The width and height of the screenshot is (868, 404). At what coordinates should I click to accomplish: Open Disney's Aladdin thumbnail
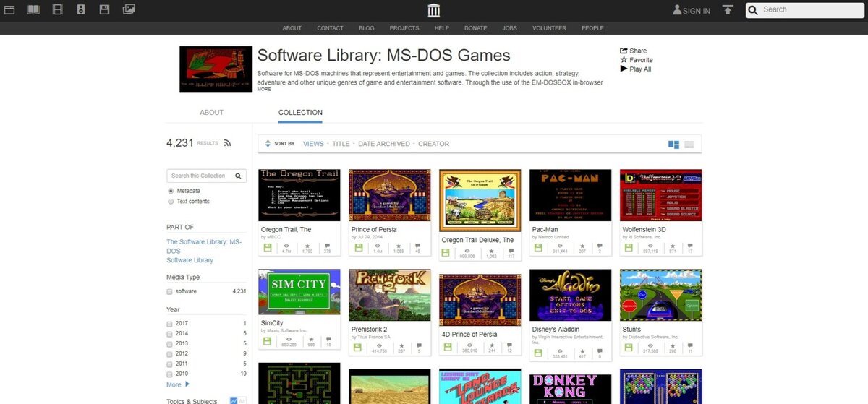tap(570, 295)
